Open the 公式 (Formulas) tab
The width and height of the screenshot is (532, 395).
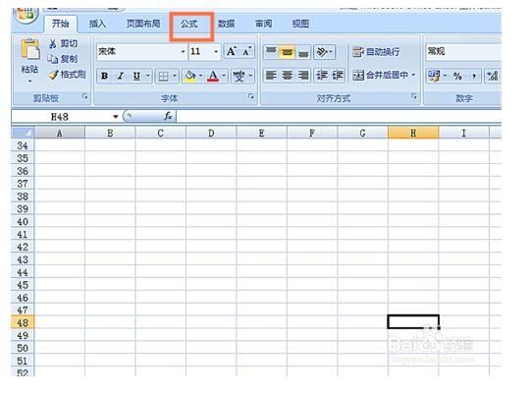coord(189,24)
